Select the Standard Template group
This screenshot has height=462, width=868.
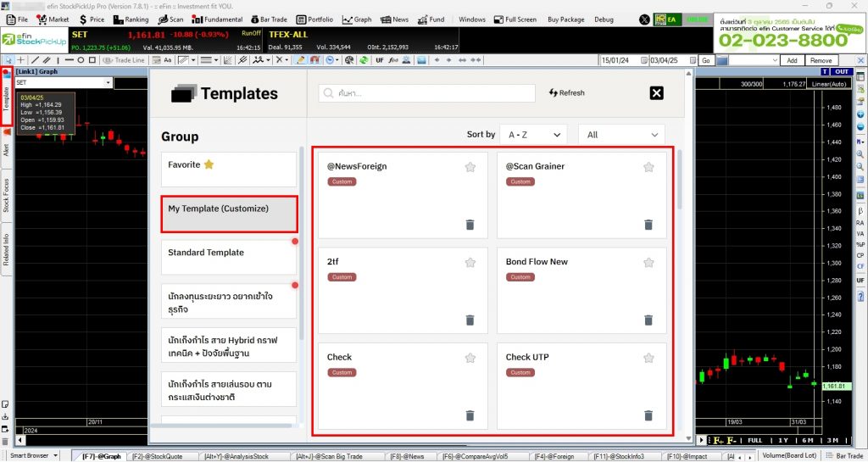point(229,257)
